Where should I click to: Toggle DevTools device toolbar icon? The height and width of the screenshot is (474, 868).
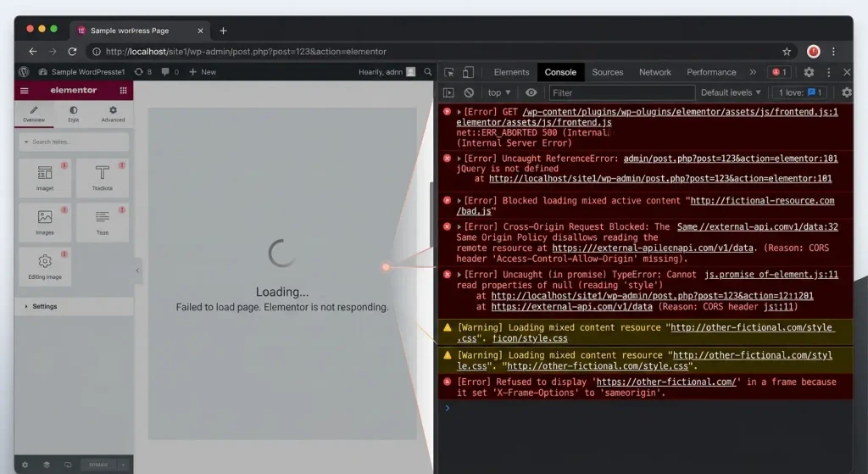pyautogui.click(x=468, y=72)
